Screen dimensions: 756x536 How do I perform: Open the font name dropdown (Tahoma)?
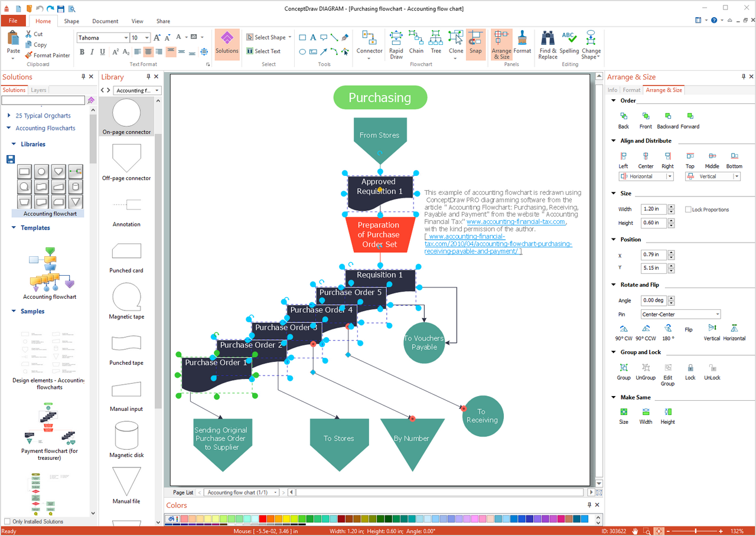coord(126,38)
